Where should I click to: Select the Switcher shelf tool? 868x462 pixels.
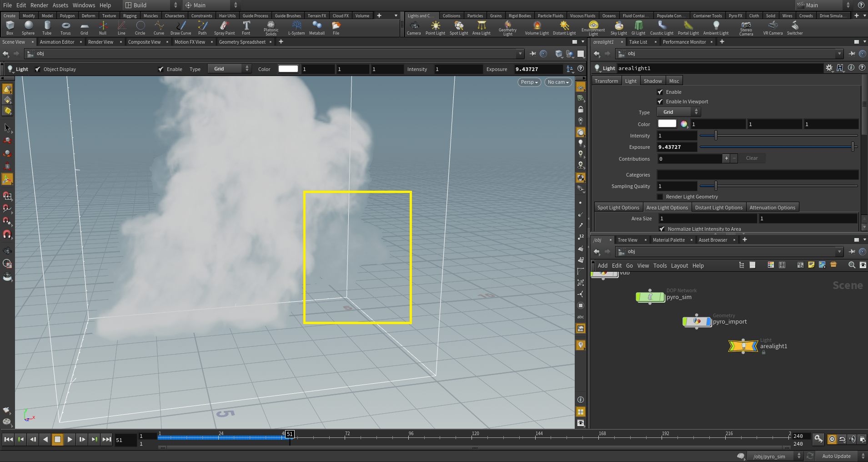[x=795, y=28]
